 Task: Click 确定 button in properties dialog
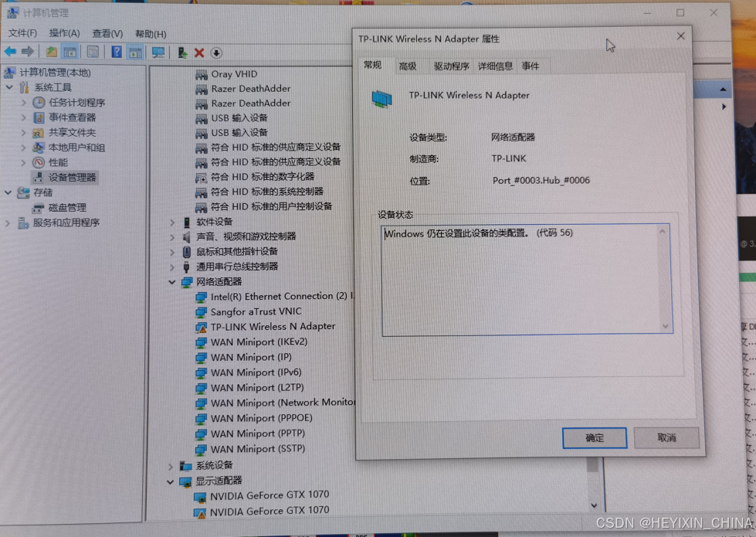tap(595, 437)
